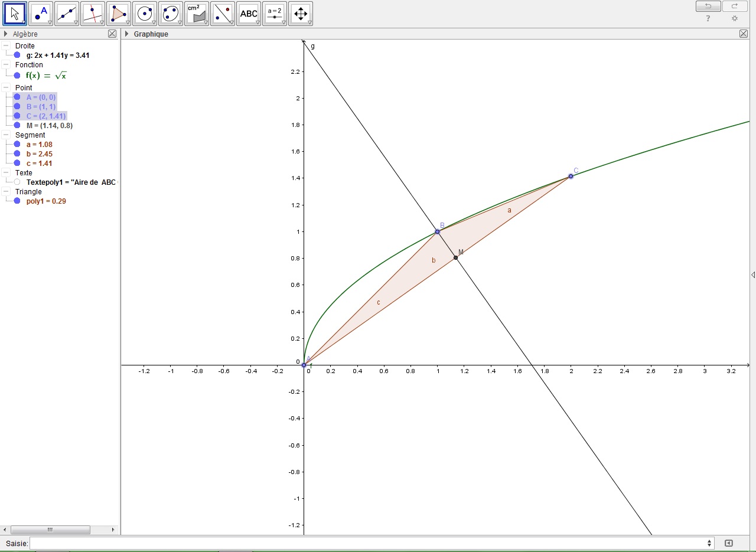This screenshot has width=756, height=552.
Task: Toggle visibility of triangle poly1
Action: click(x=17, y=201)
